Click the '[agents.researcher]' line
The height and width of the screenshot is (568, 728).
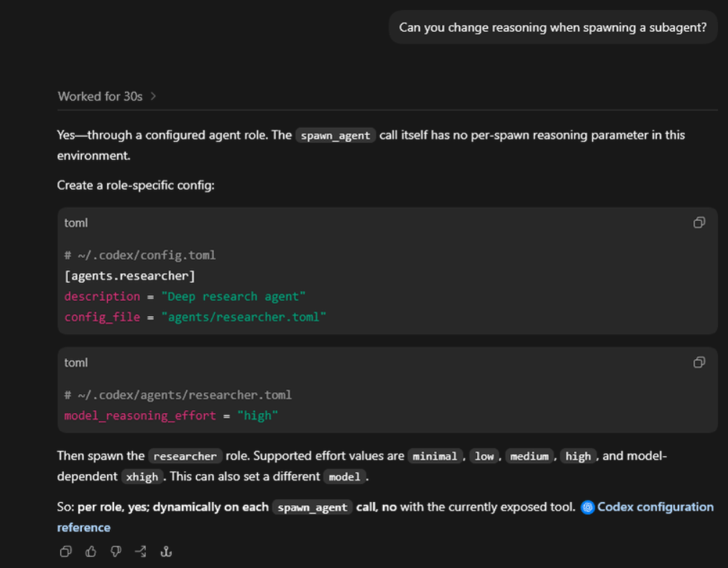pos(129,276)
